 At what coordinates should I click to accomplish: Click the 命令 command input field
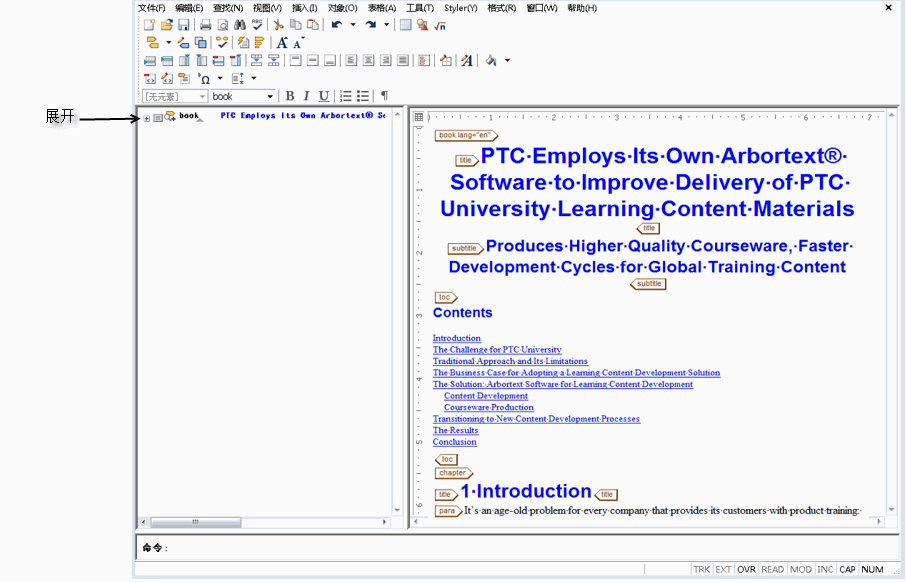pos(533,547)
